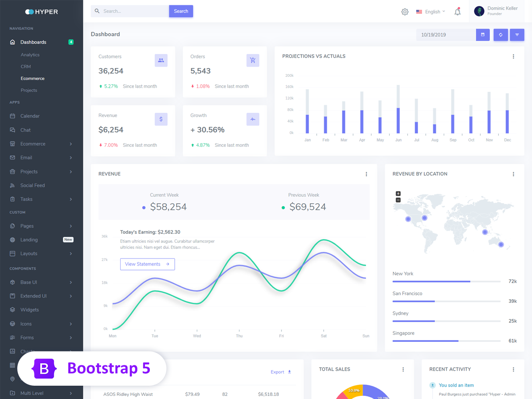Image resolution: width=532 pixels, height=399 pixels.
Task: Open the English language dropdown
Action: 430,12
